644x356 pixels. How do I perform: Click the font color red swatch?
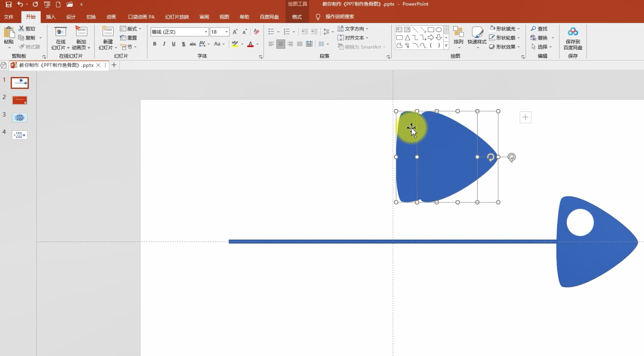click(251, 44)
